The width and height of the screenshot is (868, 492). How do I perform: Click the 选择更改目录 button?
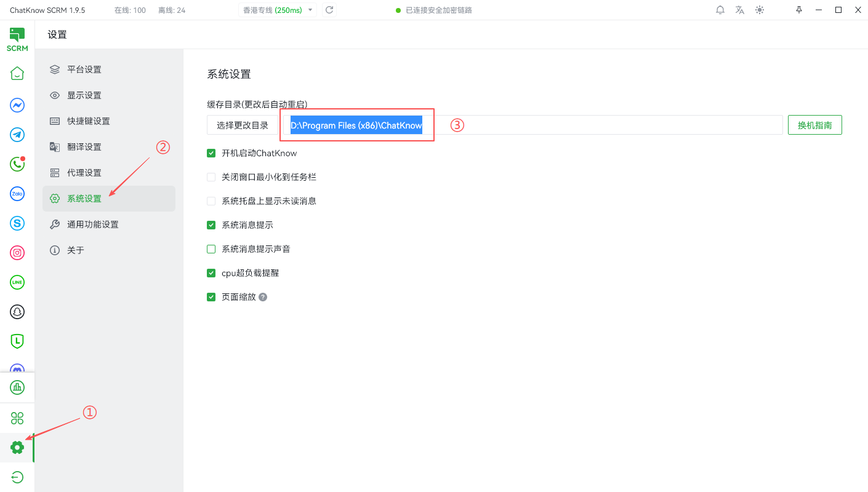tap(243, 125)
